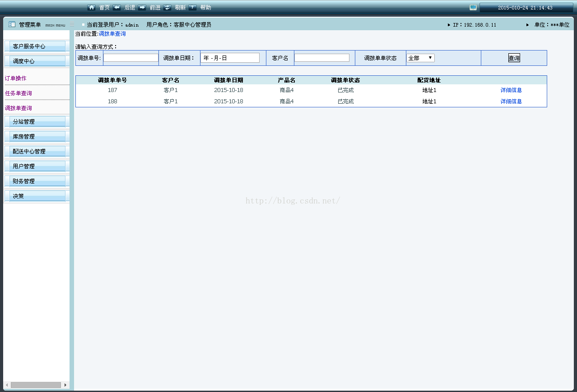This screenshot has width=577, height=392.
Task: Click 客户1 in the row 187
Action: (171, 90)
